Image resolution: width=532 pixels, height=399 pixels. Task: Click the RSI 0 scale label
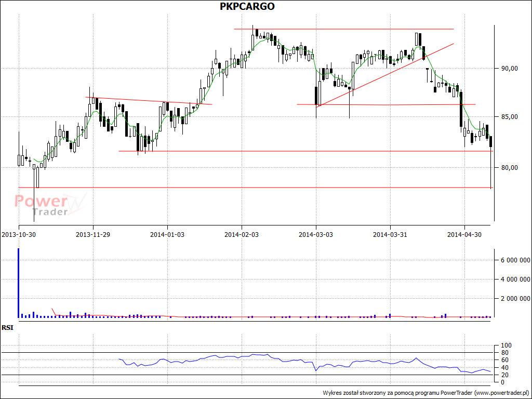(502, 382)
